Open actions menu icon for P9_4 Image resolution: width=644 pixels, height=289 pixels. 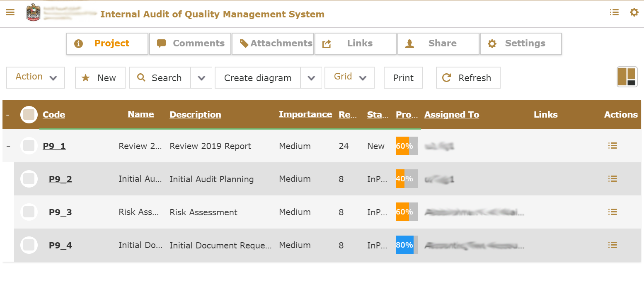pyautogui.click(x=613, y=245)
